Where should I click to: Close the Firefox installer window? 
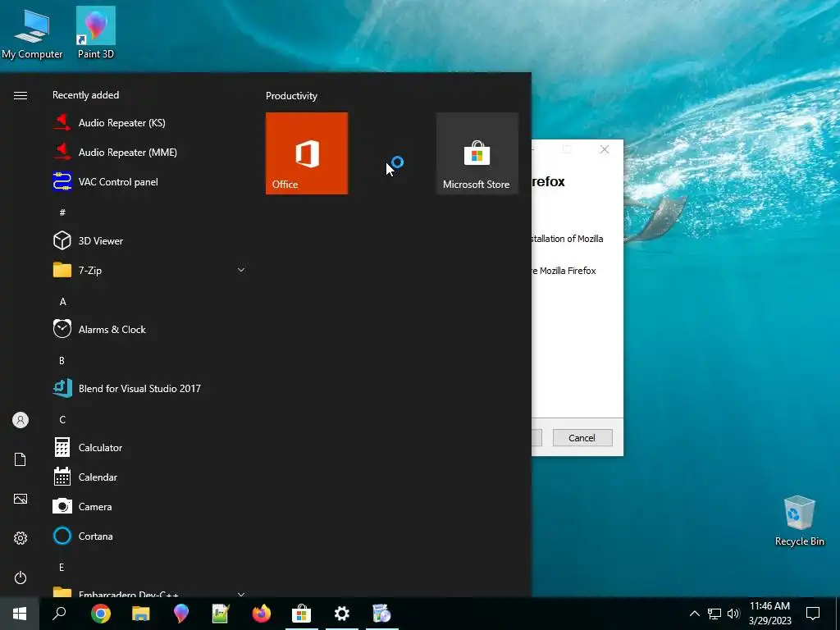click(x=605, y=149)
